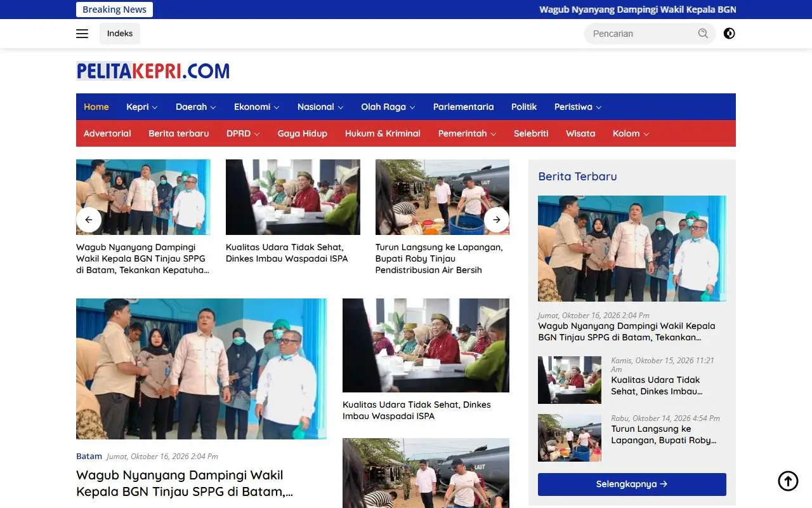Expand the Daerah dropdown menu
812x508 pixels.
196,107
